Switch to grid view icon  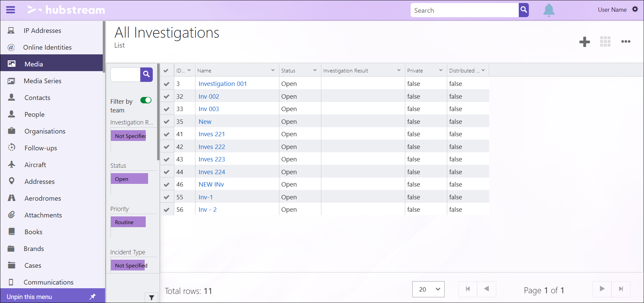pyautogui.click(x=605, y=42)
